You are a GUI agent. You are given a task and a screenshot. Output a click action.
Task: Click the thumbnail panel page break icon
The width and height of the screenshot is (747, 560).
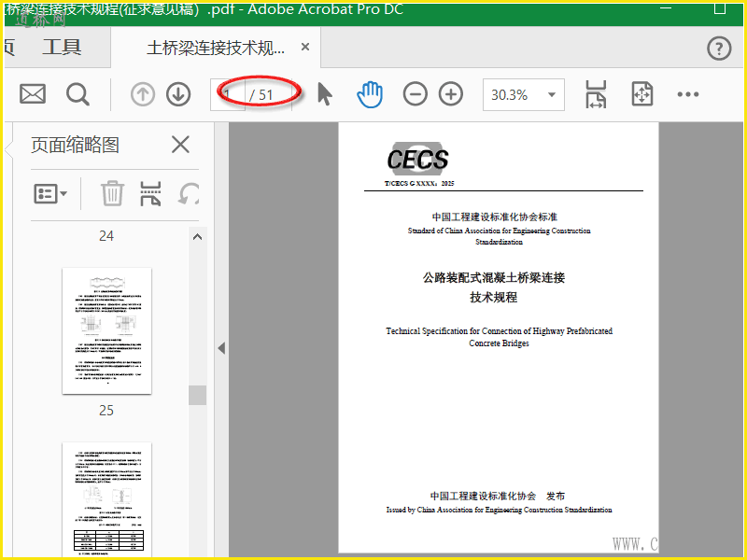click(x=150, y=193)
